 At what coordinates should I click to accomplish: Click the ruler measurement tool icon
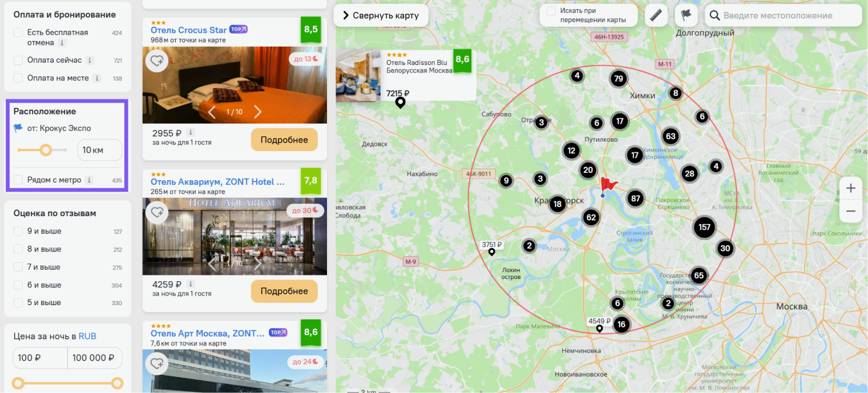point(656,15)
